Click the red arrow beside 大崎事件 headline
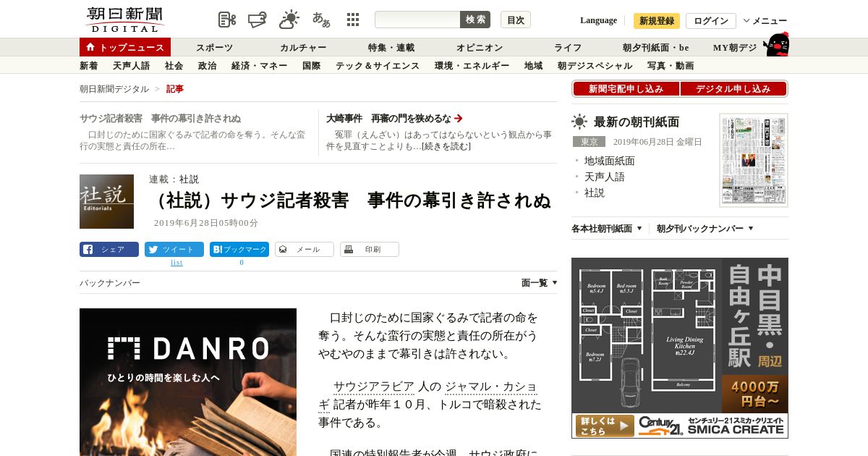The width and height of the screenshot is (868, 456). pyautogui.click(x=459, y=118)
